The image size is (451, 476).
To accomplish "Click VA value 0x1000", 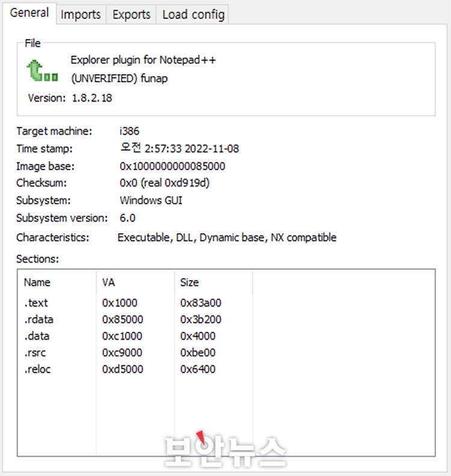I will coord(120,303).
